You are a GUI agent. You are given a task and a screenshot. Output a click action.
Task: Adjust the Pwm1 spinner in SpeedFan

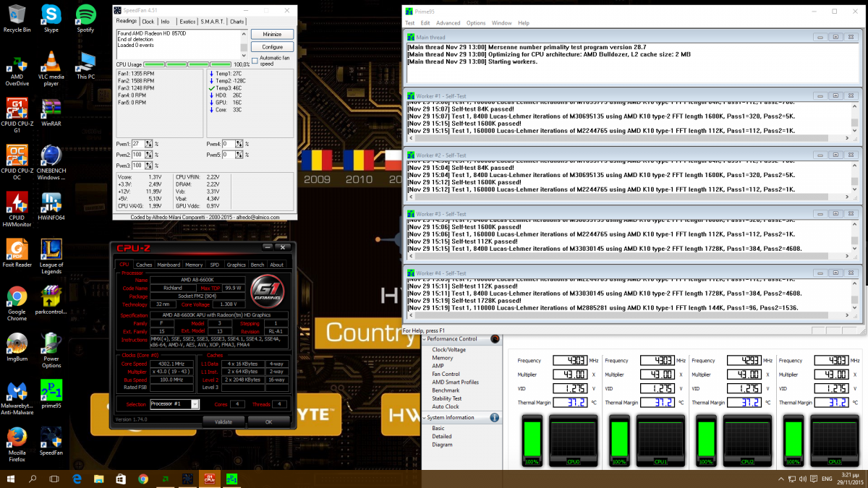150,144
